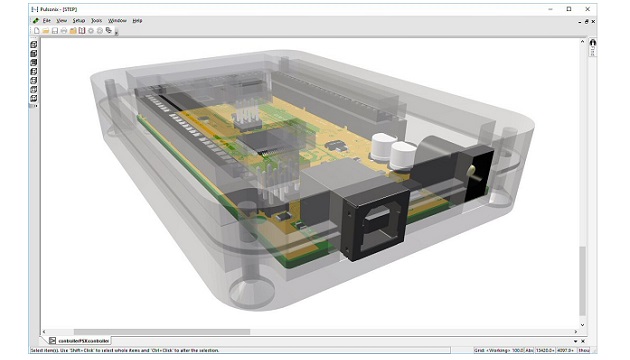Click the Save floppy disk icon

coord(55,31)
